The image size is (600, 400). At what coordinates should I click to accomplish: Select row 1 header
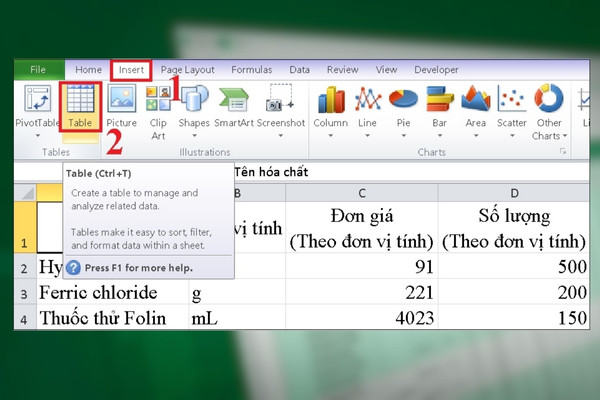click(25, 227)
